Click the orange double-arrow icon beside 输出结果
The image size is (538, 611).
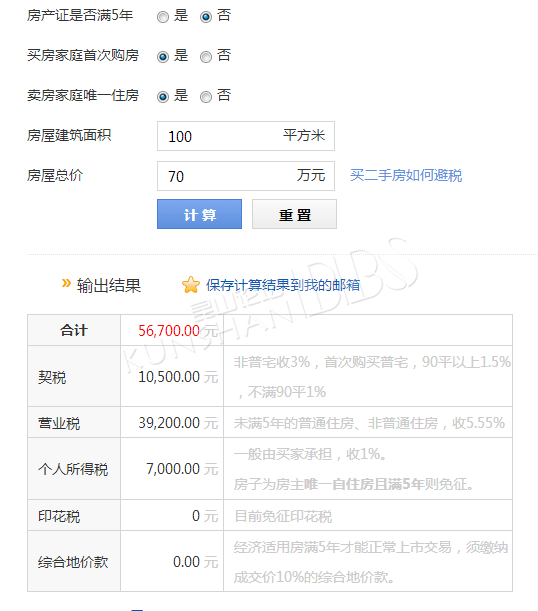(66, 283)
